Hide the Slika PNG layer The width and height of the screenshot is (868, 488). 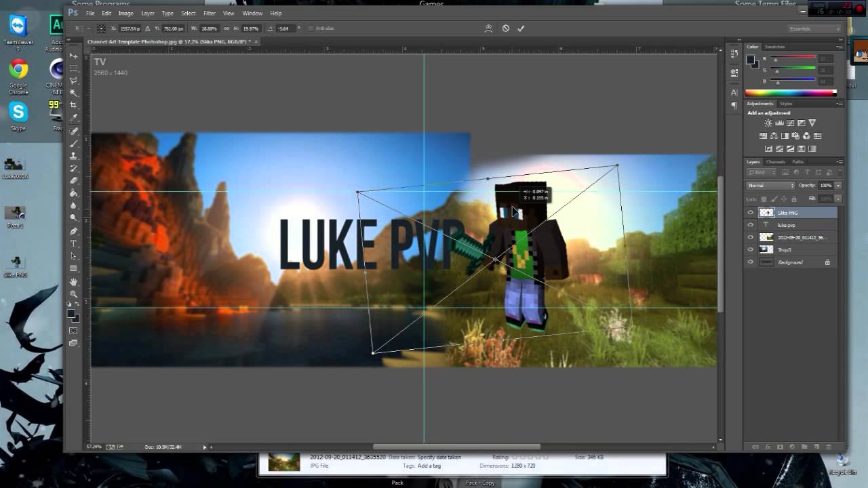pyautogui.click(x=750, y=213)
